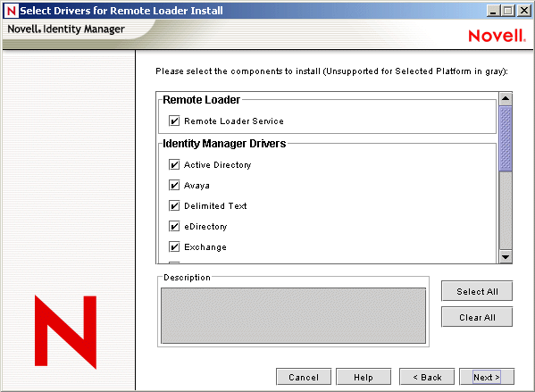This screenshot has width=535, height=392.
Task: Select the 'Active Directory' label text
Action: click(x=217, y=165)
